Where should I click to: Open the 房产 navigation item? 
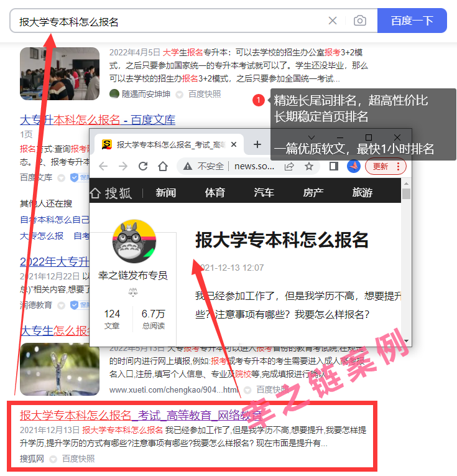[313, 192]
